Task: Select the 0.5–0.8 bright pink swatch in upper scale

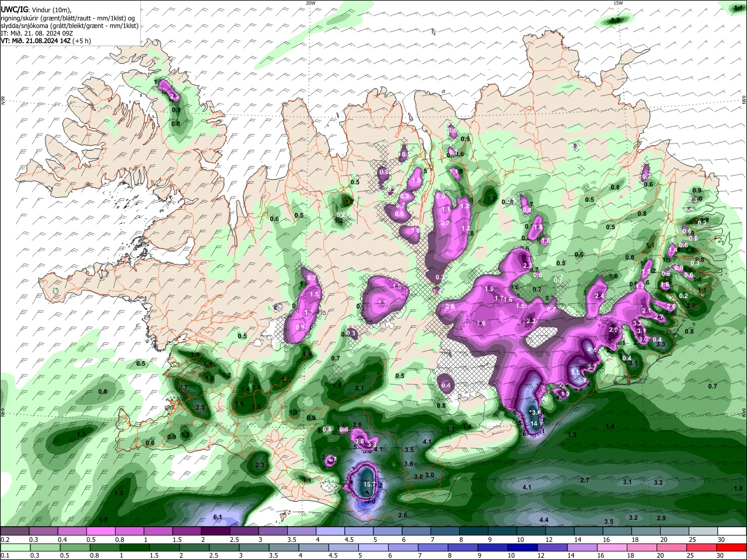Action: coord(100,531)
